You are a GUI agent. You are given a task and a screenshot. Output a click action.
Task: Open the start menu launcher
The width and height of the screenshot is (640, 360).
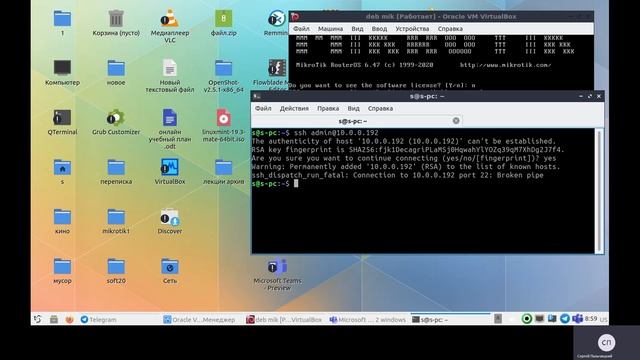pyautogui.click(x=38, y=320)
